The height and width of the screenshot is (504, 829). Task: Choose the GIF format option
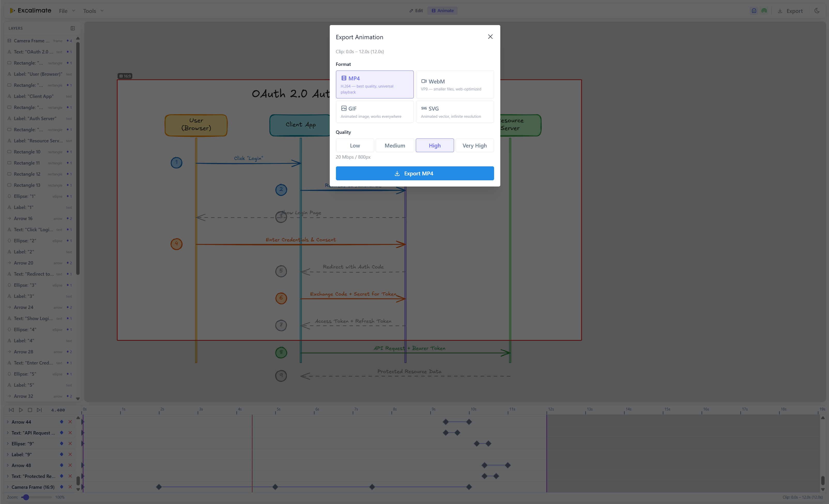click(374, 112)
